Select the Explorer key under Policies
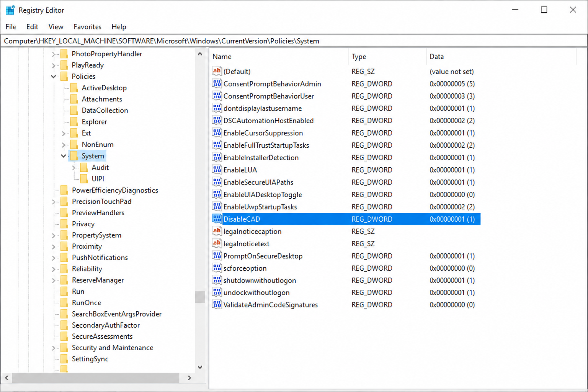 [x=94, y=122]
